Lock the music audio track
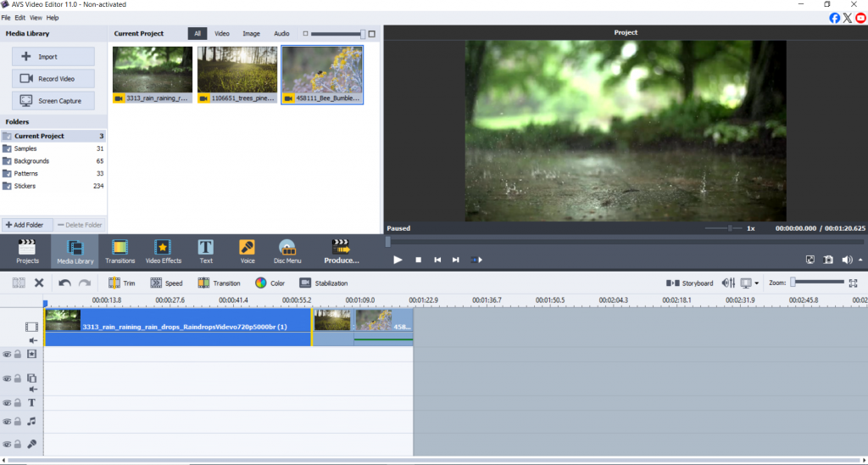Viewport: 868px width, 465px height. tap(18, 421)
